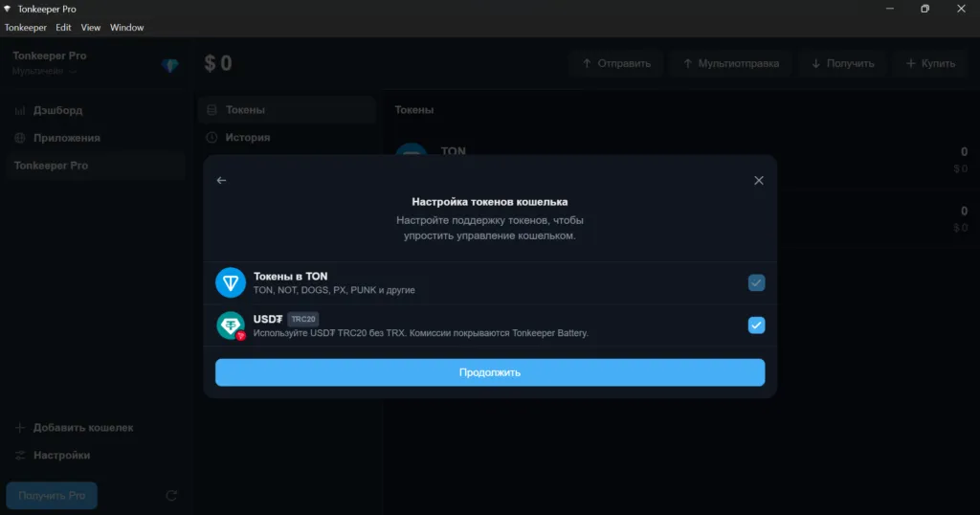The height and width of the screenshot is (515, 980).
Task: Open the Tonkeeper menu
Action: coord(26,28)
